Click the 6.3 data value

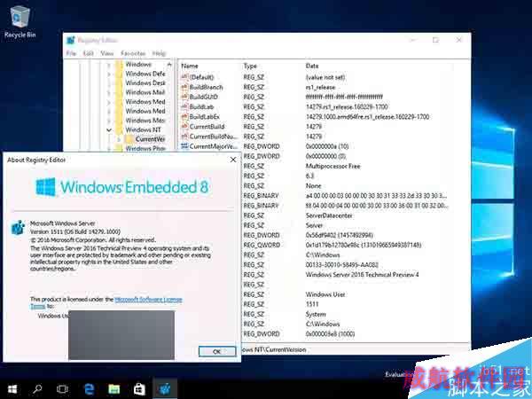coord(309,176)
